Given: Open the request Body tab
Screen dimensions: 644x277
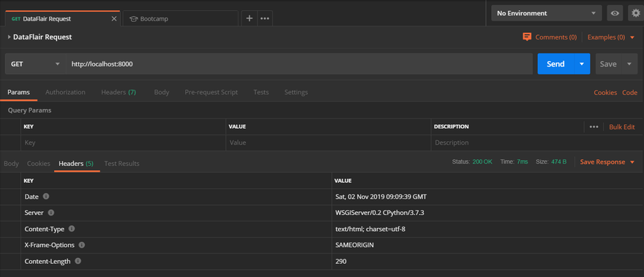Looking at the screenshot, I should tap(162, 92).
